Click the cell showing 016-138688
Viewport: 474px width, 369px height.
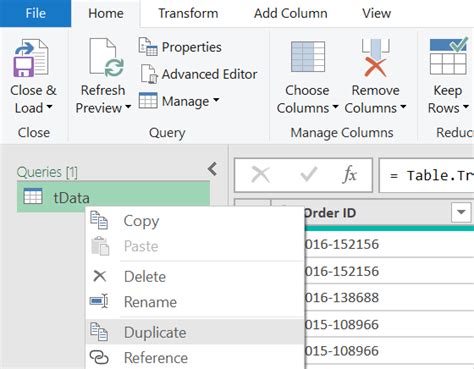[389, 297]
